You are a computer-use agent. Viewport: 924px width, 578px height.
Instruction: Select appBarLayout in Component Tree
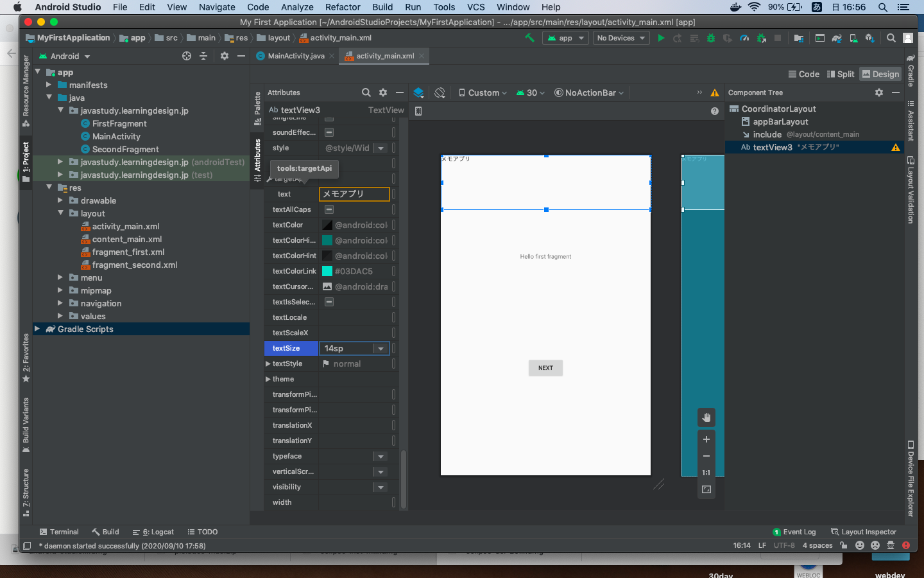780,121
